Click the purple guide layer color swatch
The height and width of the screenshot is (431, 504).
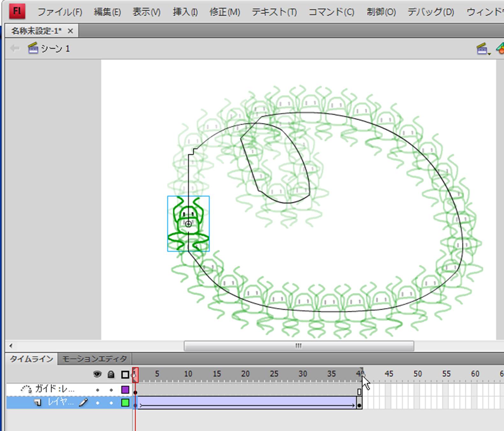click(125, 390)
